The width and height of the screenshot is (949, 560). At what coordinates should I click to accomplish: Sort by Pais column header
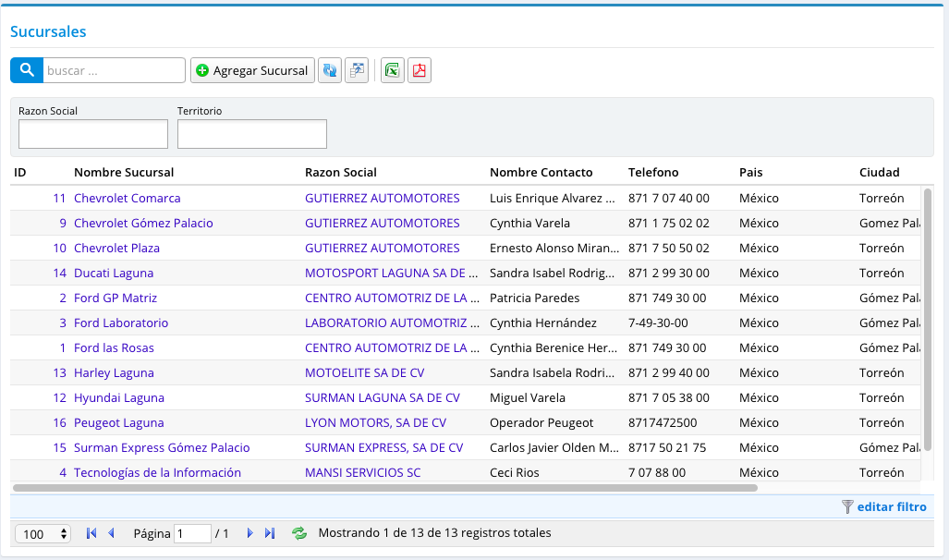(x=750, y=173)
